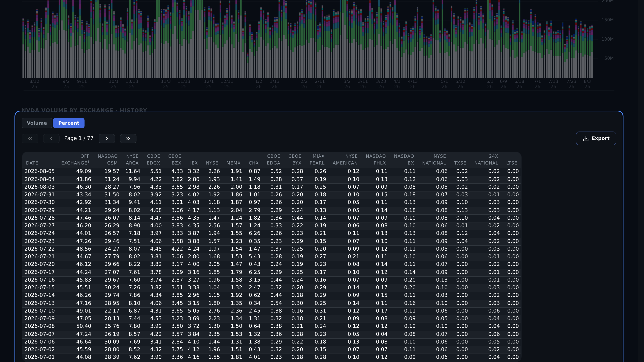Click the DATE column header
The image size is (644, 362).
32,163
